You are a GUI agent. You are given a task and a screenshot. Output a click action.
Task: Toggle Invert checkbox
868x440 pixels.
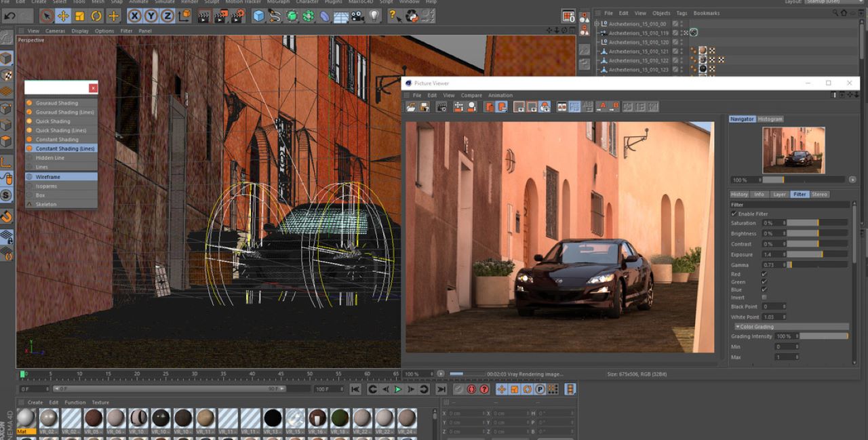[764, 298]
